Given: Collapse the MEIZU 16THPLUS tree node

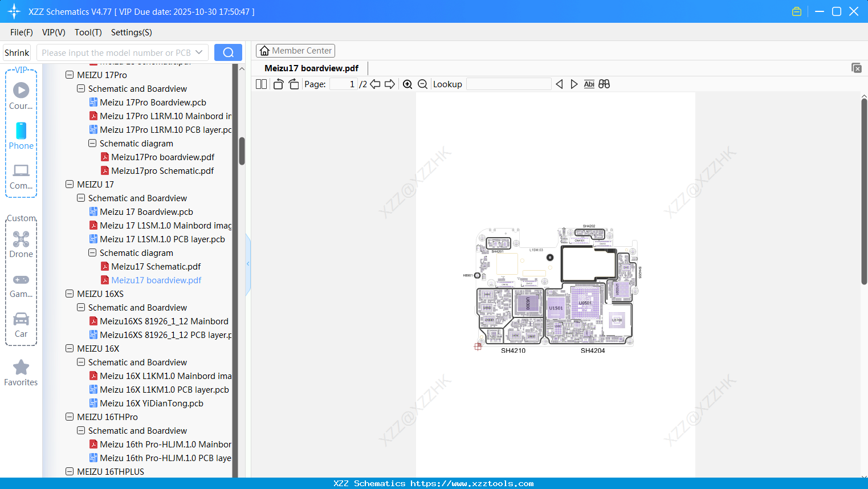Looking at the screenshot, I should point(70,471).
